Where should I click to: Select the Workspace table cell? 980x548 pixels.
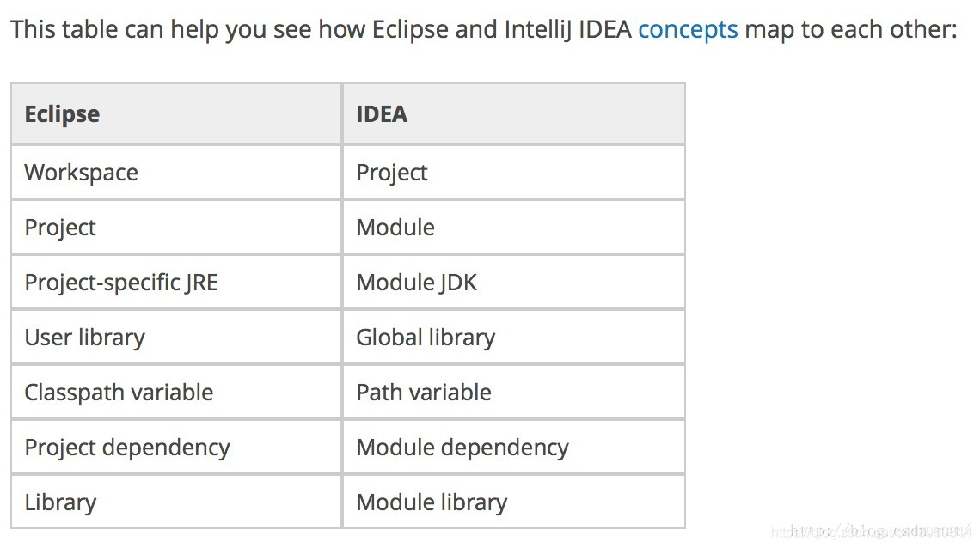point(176,173)
